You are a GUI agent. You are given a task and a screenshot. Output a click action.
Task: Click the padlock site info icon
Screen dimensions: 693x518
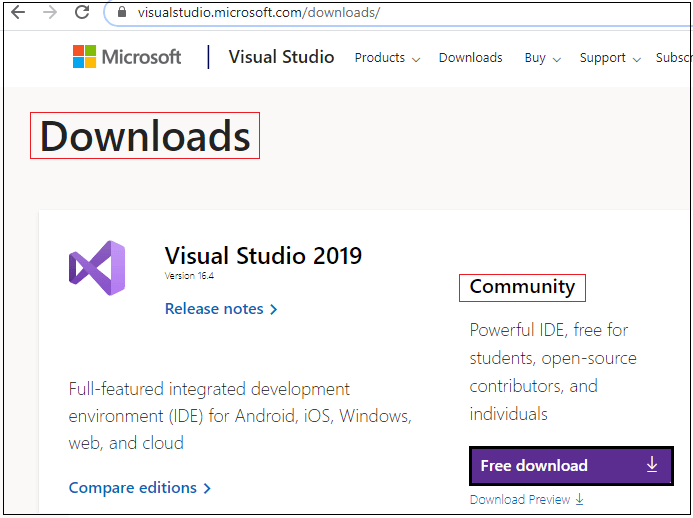[123, 13]
